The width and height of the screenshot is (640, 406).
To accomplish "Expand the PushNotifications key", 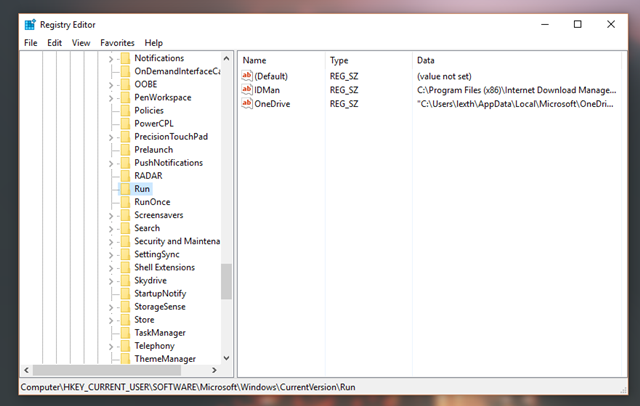I will [111, 164].
